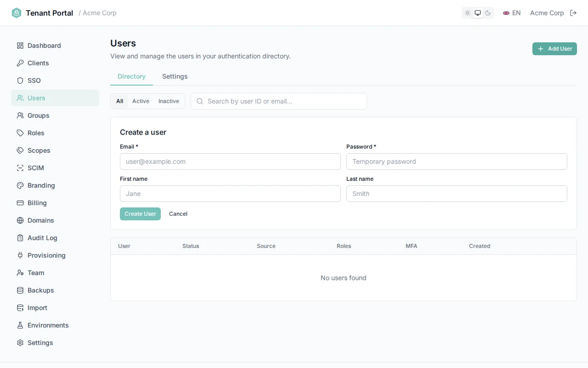
Task: Filter users by All
Action: (119, 101)
